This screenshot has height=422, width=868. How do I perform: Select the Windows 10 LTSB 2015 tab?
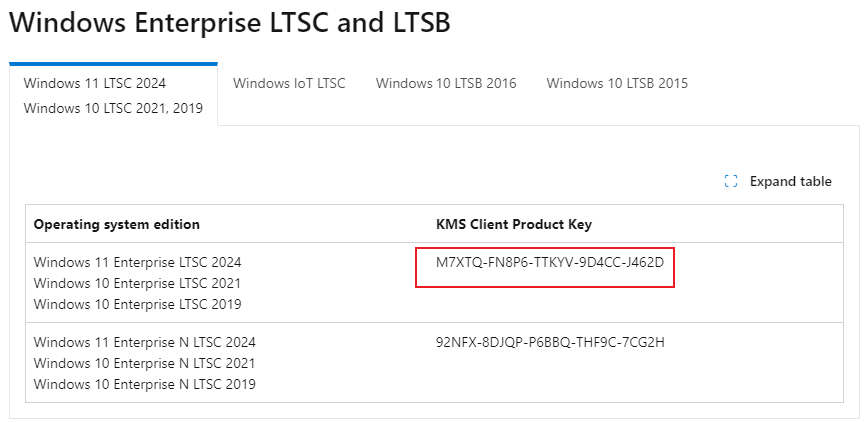pos(616,83)
